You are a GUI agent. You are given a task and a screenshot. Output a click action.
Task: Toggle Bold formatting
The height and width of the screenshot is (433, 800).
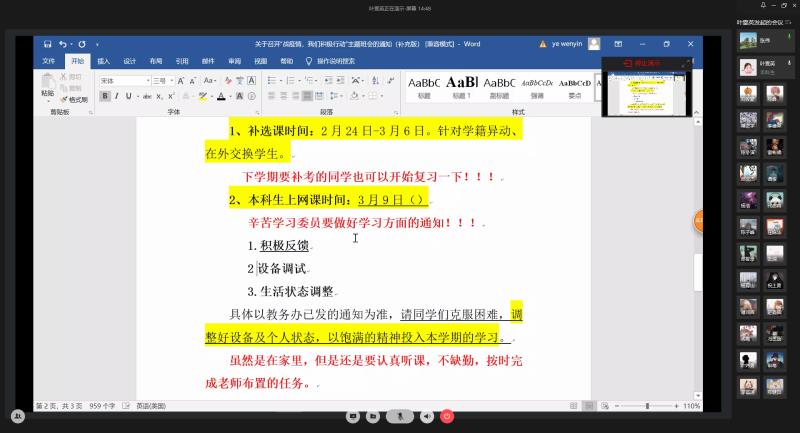point(105,96)
